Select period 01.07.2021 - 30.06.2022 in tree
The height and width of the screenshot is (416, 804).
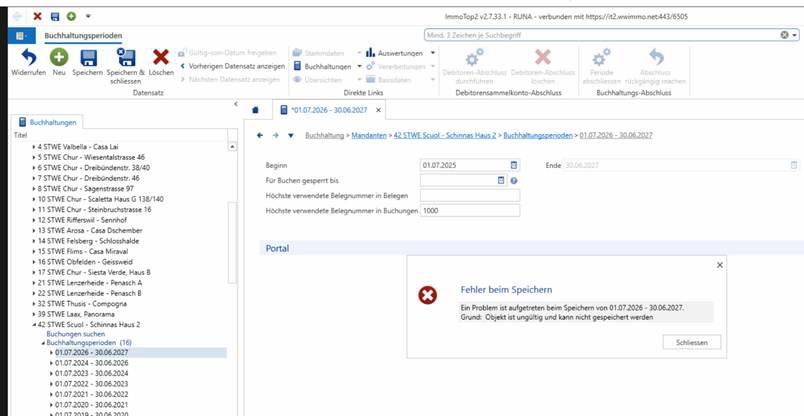92,394
